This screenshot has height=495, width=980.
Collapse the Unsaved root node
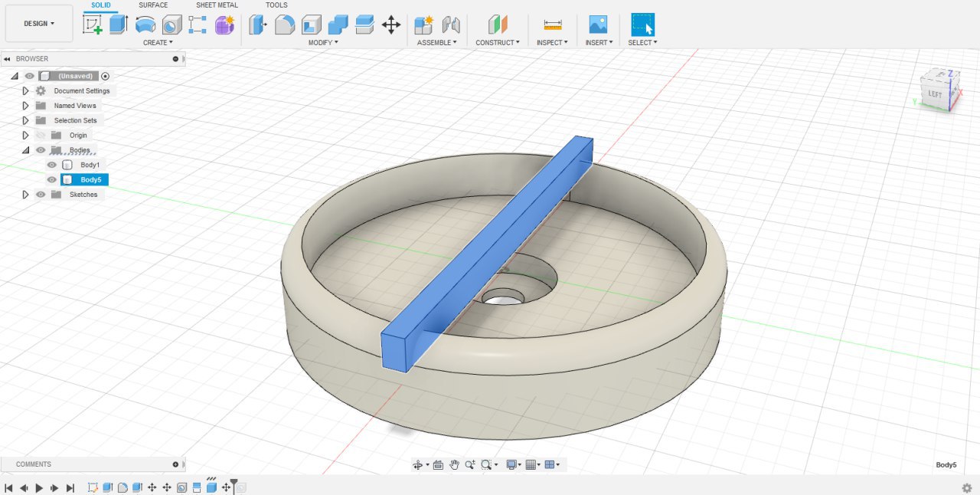click(x=15, y=76)
